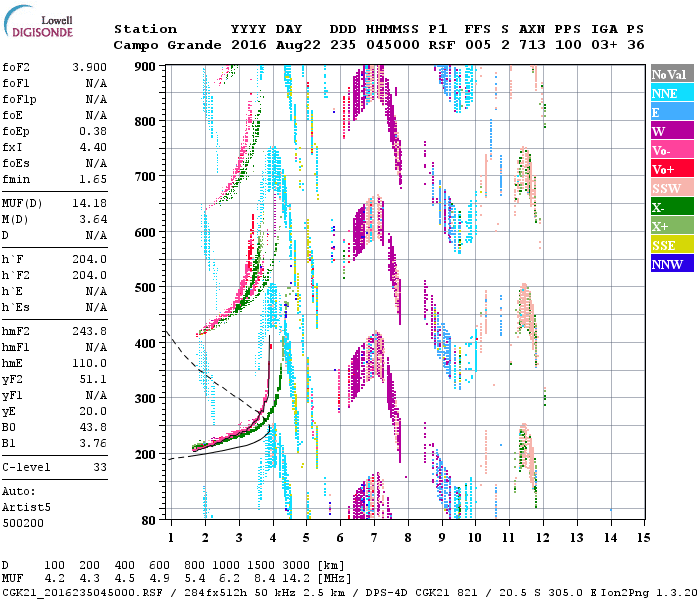Select the NoVal legend swatch
The height and width of the screenshot is (600, 700).
672,74
